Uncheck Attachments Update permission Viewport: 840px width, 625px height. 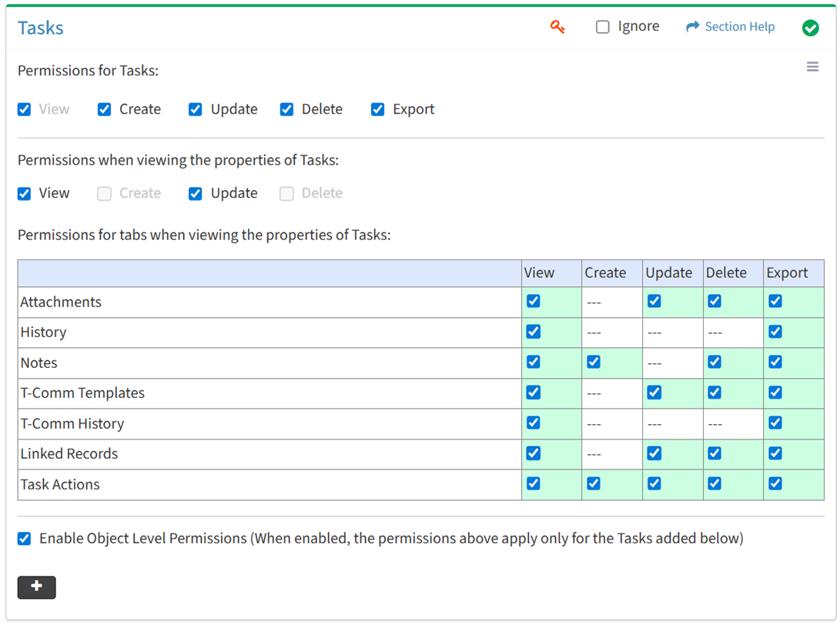coord(654,301)
